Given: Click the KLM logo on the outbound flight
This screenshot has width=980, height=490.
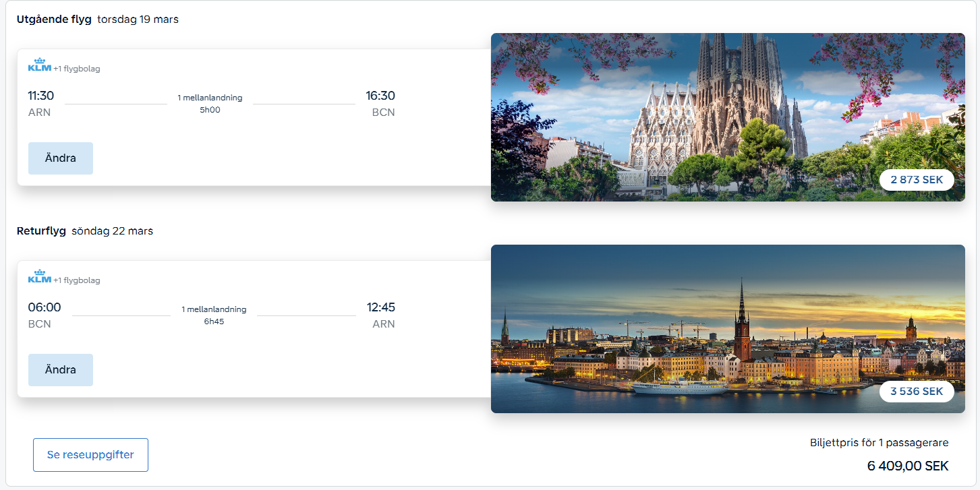Looking at the screenshot, I should (x=39, y=65).
